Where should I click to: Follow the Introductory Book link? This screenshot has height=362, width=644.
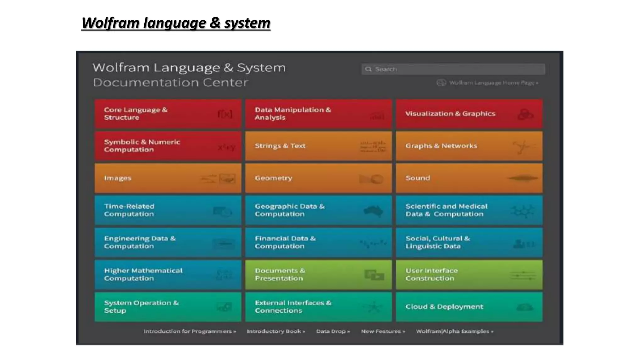tap(276, 331)
